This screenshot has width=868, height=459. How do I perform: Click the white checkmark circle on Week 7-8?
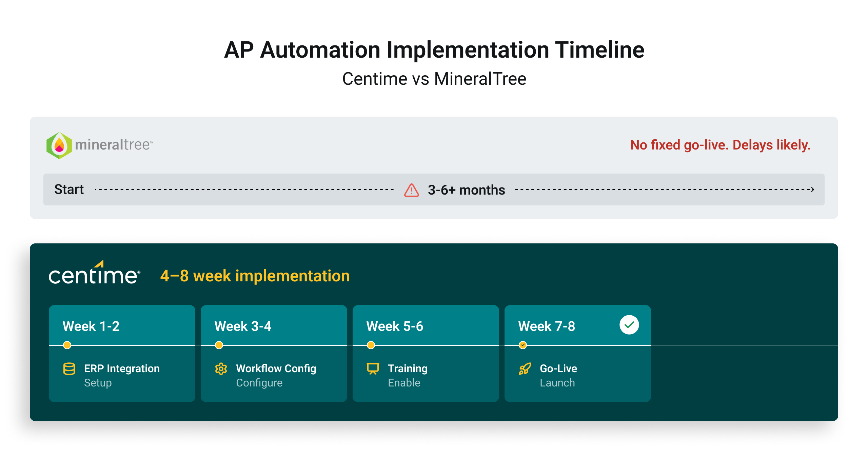tap(629, 325)
